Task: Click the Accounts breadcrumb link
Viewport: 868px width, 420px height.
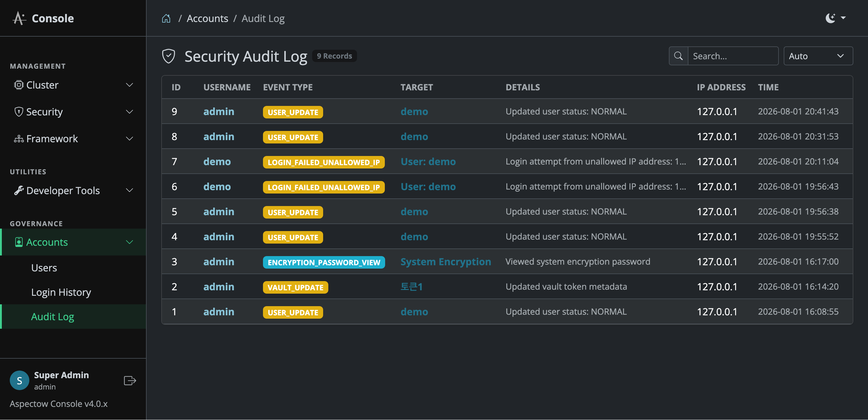Action: (207, 18)
